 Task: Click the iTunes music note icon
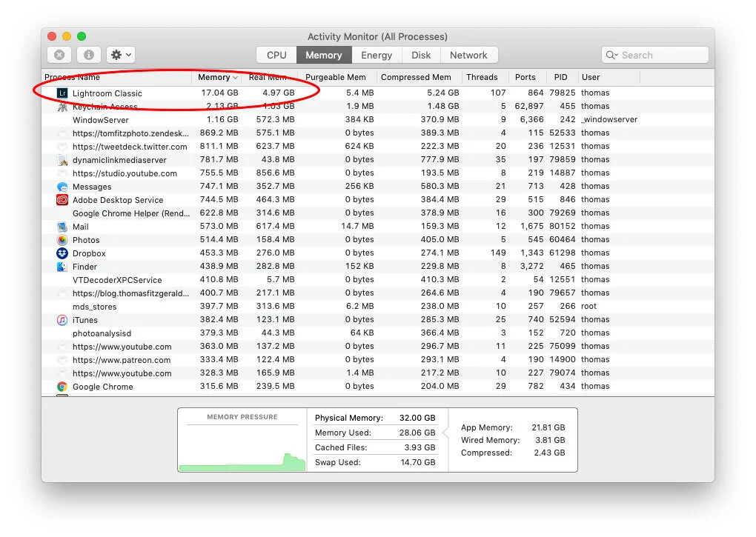pyautogui.click(x=62, y=320)
